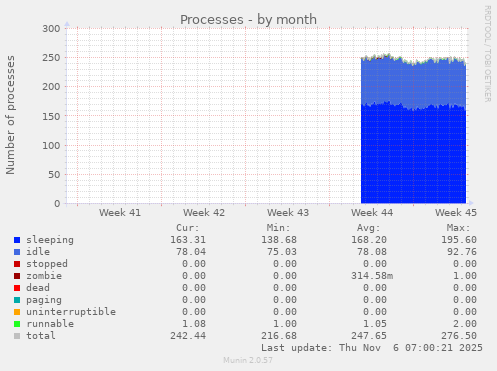497x371 pixels.
Task: Click the y-axis tick label 250
Action: tap(51, 58)
